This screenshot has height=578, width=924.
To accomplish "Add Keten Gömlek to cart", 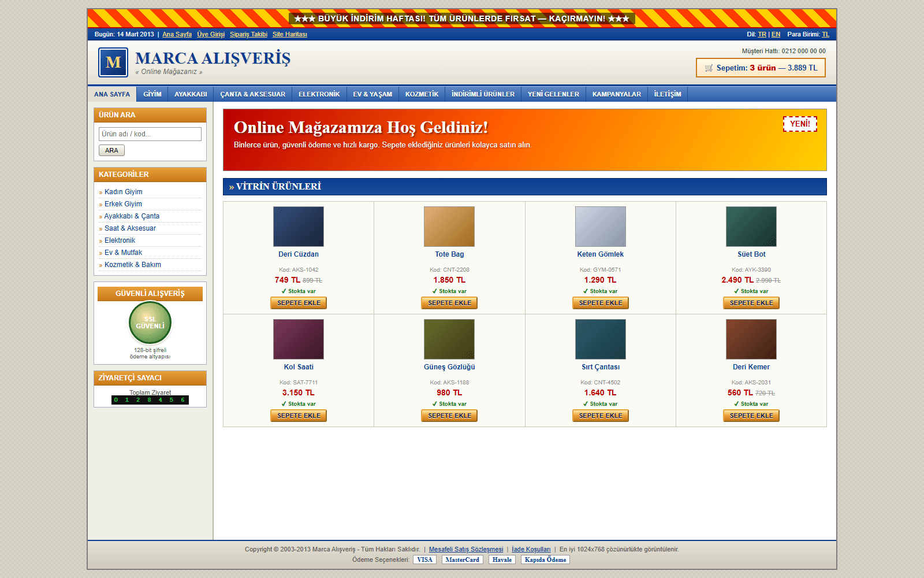I will coord(601,303).
